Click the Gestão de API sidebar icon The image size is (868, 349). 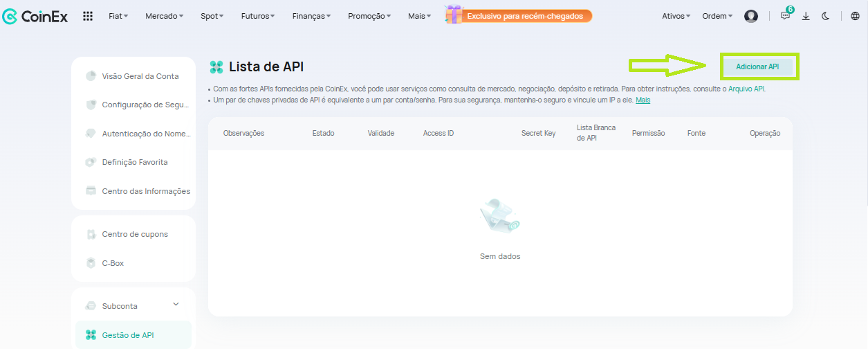tap(91, 335)
